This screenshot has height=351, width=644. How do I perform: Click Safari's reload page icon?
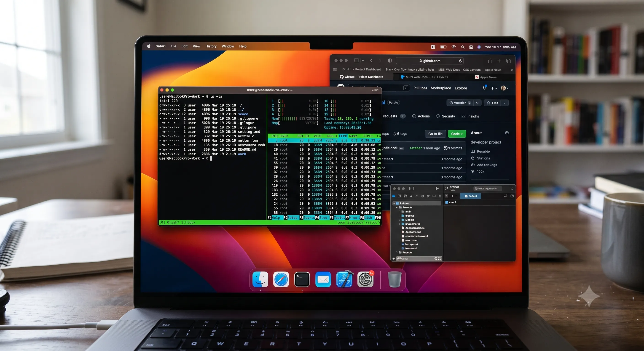pyautogui.click(x=460, y=61)
